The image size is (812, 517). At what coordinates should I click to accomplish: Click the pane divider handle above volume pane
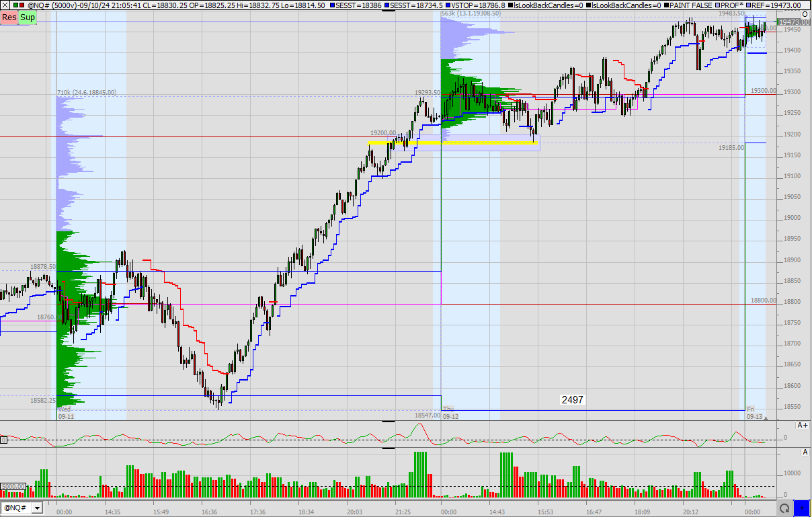(387, 447)
